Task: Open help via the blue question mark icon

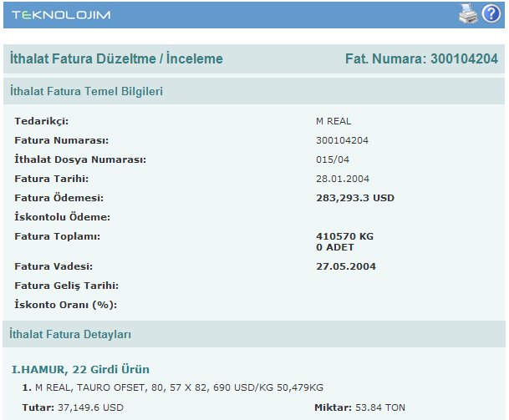Action: click(x=491, y=13)
